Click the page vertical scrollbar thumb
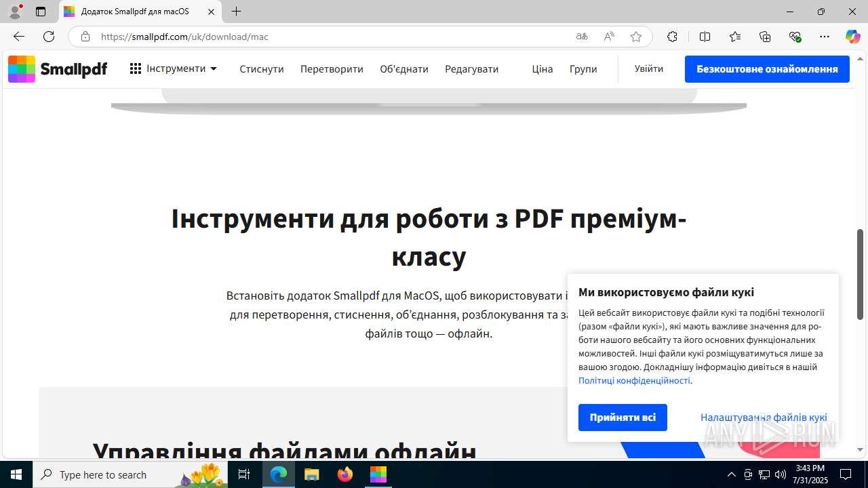The width and height of the screenshot is (868, 488). [x=861, y=274]
